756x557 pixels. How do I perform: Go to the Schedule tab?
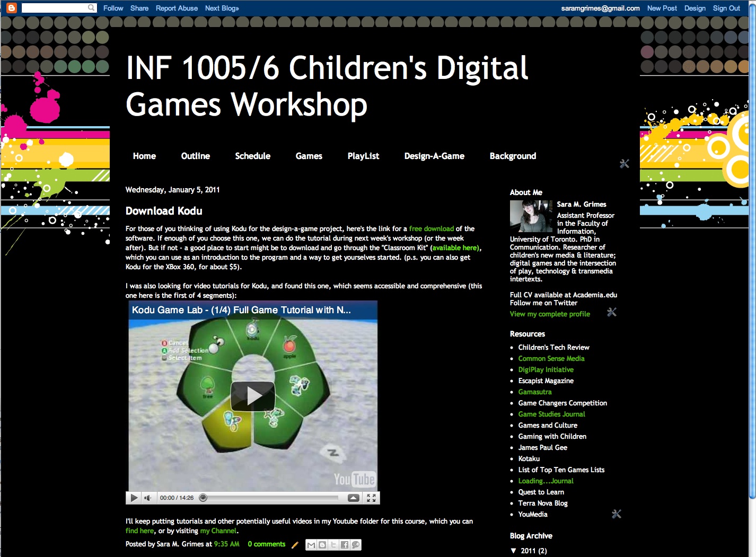pyautogui.click(x=253, y=156)
